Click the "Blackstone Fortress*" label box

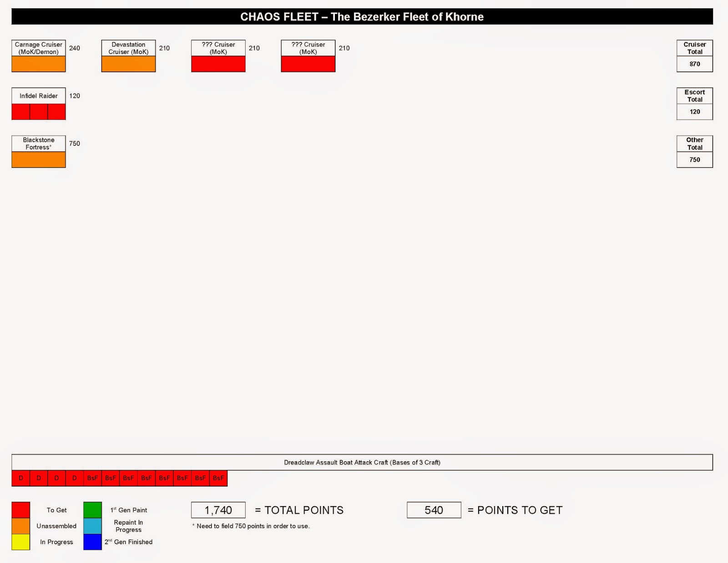click(39, 144)
